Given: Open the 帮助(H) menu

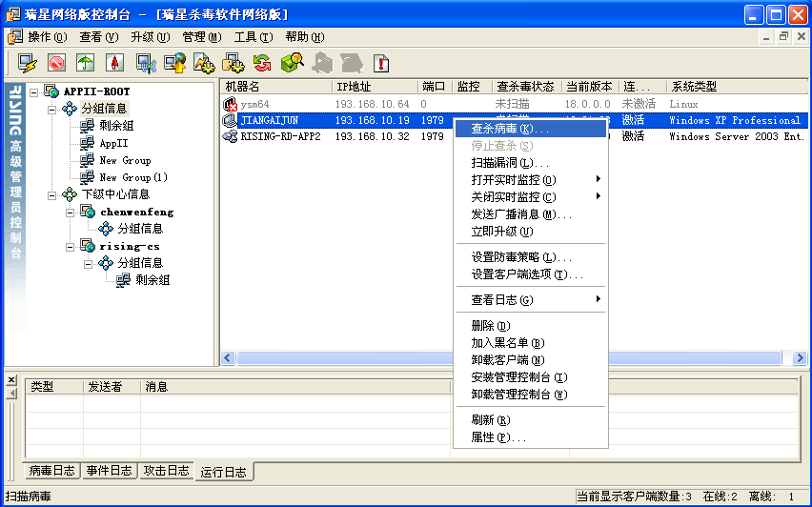Looking at the screenshot, I should (305, 37).
